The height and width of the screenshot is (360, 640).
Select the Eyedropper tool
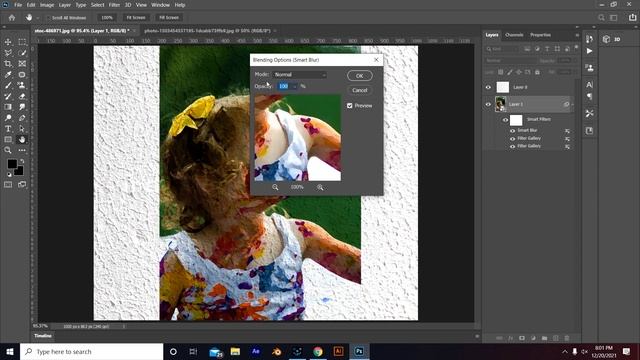click(x=8, y=75)
